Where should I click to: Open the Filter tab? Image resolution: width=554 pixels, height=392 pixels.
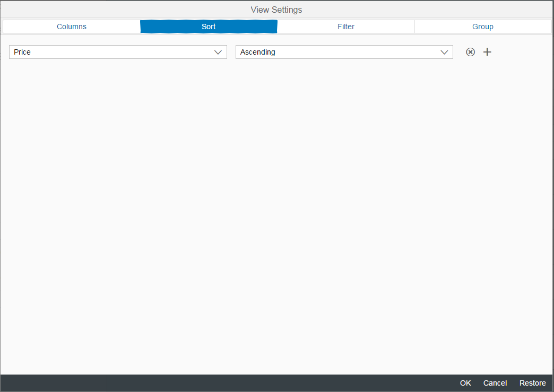click(346, 27)
